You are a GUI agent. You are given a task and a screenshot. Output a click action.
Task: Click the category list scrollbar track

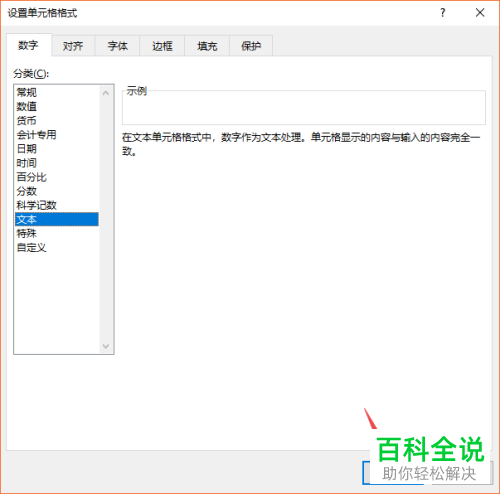point(106,219)
